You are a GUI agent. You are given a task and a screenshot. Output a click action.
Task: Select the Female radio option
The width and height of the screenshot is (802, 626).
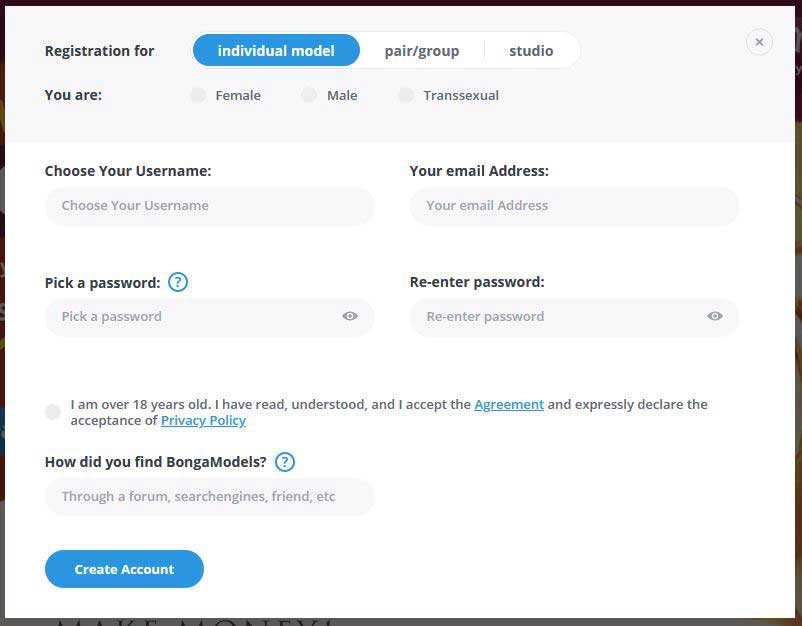(x=198, y=95)
